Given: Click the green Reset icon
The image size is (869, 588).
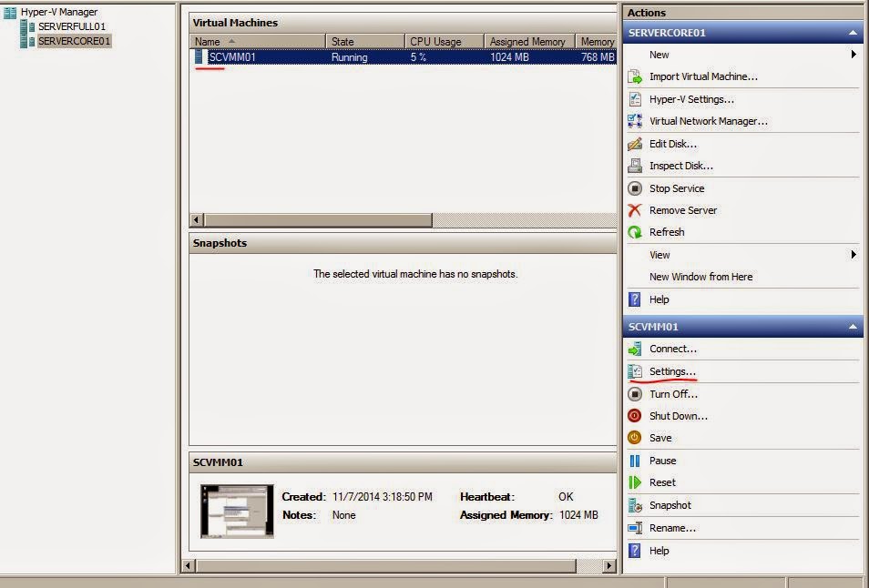Looking at the screenshot, I should click(x=635, y=482).
